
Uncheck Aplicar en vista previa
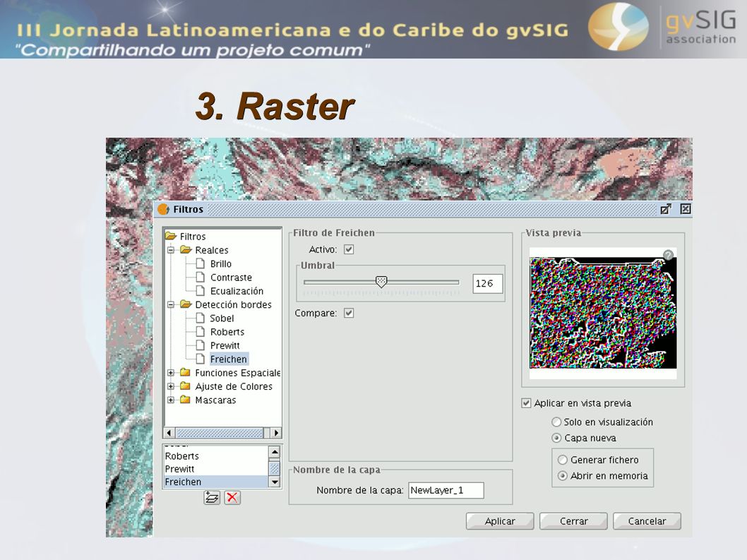526,403
